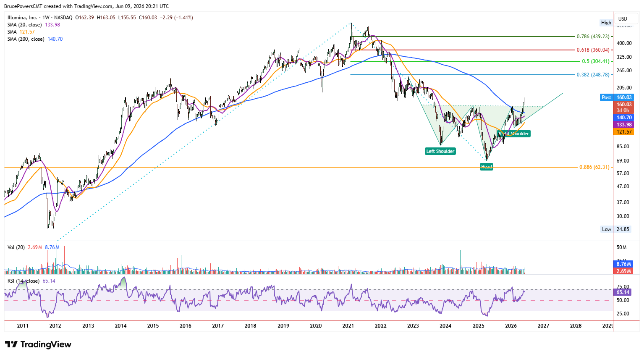This screenshot has width=644, height=357.
Task: Select the Head pattern label
Action: point(486,167)
